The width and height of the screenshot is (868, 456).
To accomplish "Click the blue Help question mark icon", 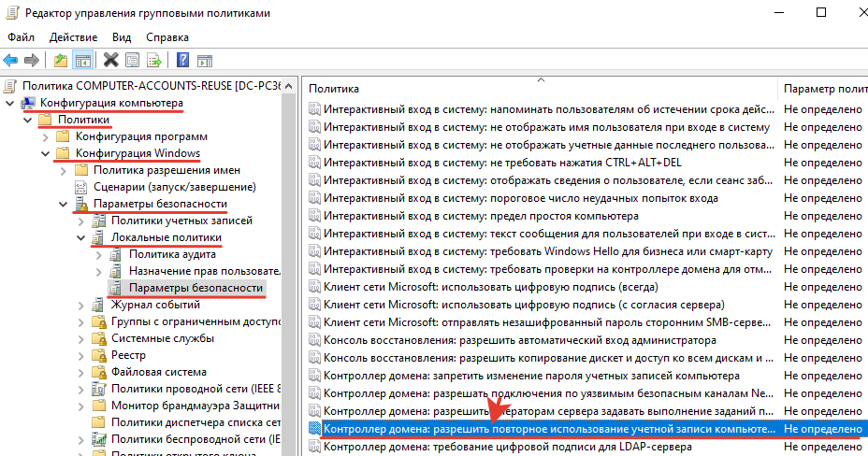I will point(181,61).
